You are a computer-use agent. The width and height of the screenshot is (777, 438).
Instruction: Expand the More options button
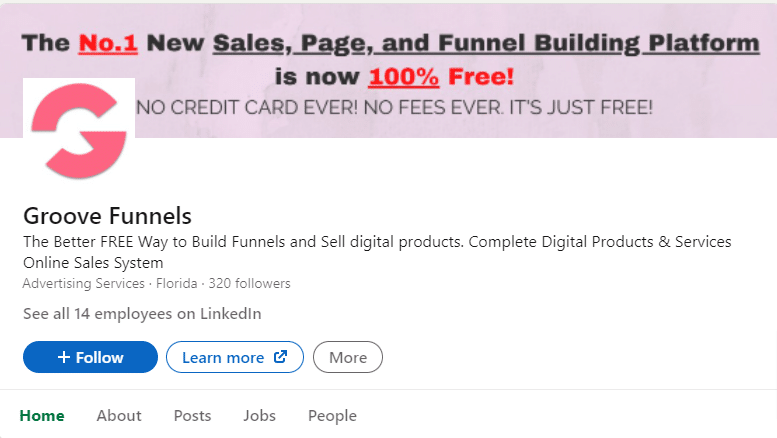(x=348, y=357)
